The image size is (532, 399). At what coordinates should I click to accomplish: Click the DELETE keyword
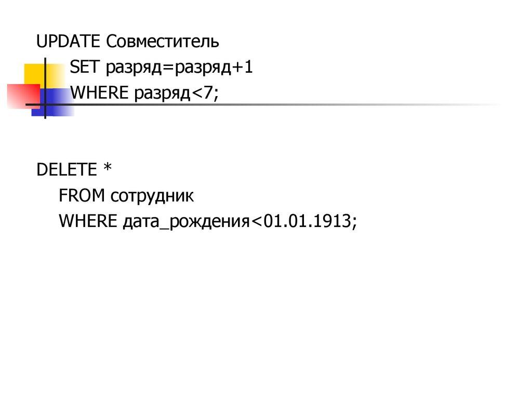(66, 169)
